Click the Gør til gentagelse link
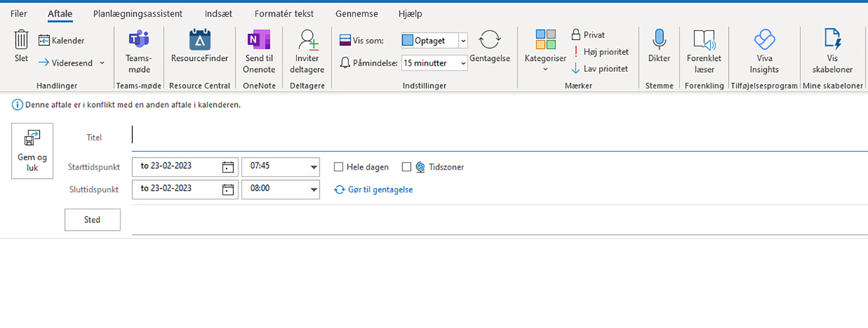 coord(380,190)
